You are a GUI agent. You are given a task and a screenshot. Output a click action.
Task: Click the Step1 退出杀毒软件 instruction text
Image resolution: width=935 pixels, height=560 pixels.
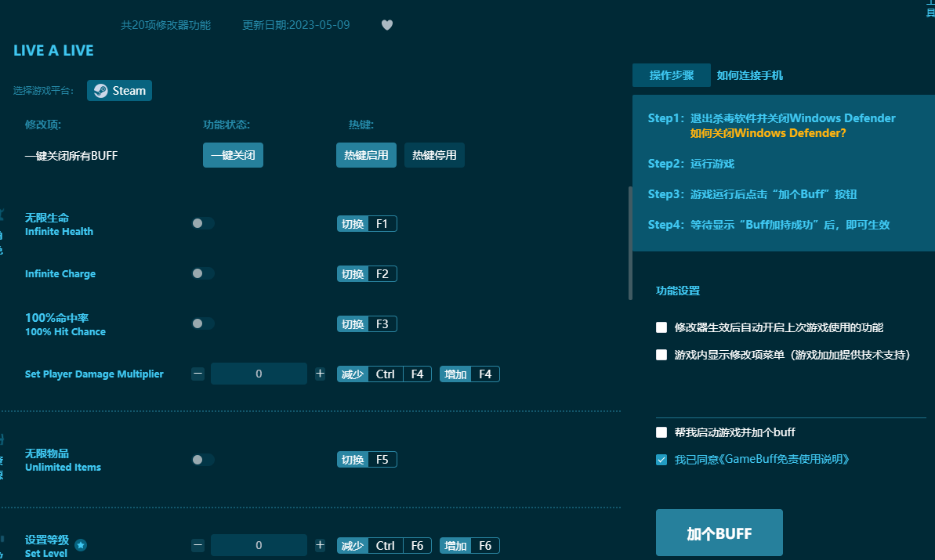click(x=772, y=118)
